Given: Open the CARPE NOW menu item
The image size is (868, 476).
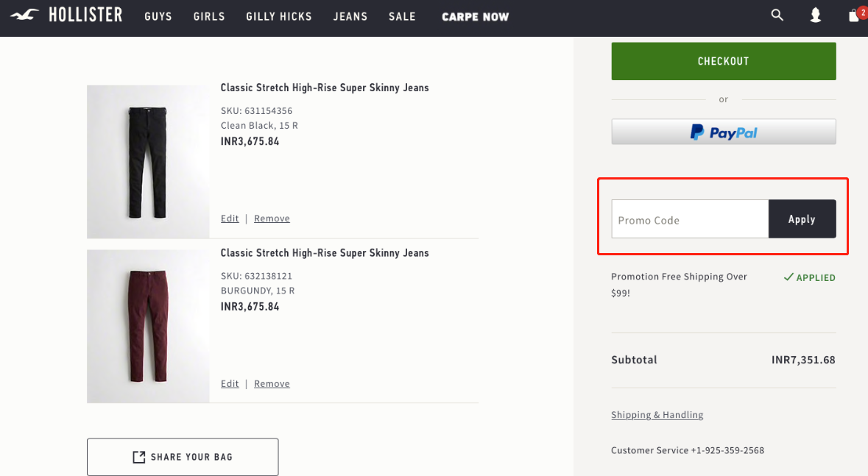Looking at the screenshot, I should (475, 17).
